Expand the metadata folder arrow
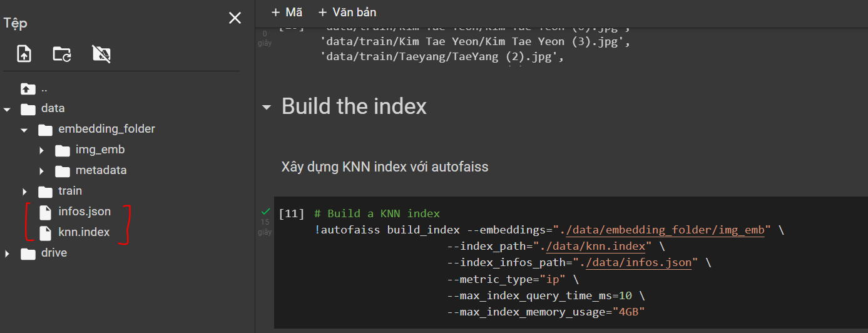The height and width of the screenshot is (333, 868). (x=41, y=171)
